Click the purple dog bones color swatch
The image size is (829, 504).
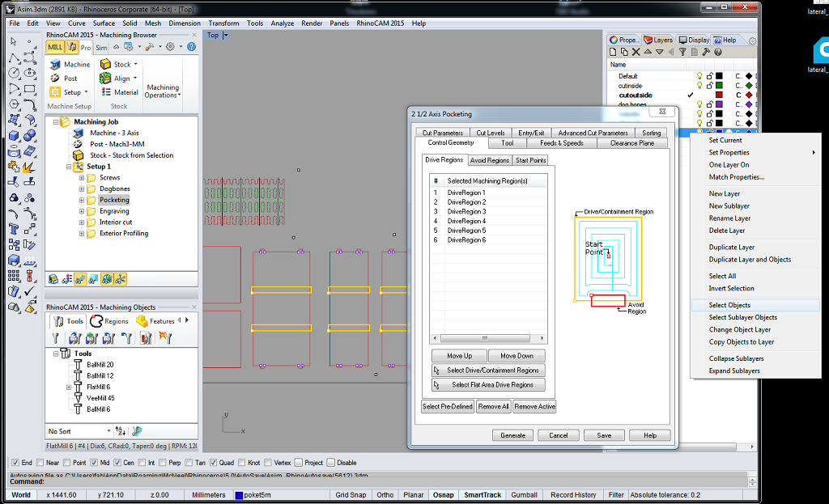coord(719,104)
